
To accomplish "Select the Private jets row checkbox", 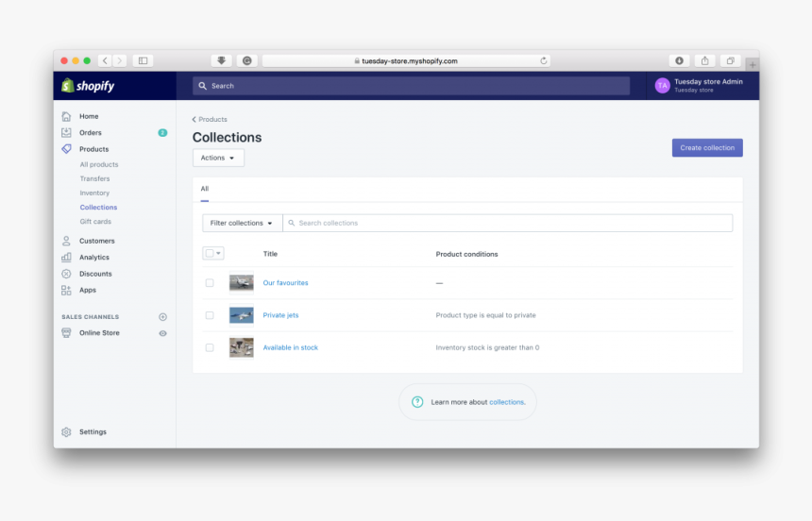I will [x=210, y=315].
